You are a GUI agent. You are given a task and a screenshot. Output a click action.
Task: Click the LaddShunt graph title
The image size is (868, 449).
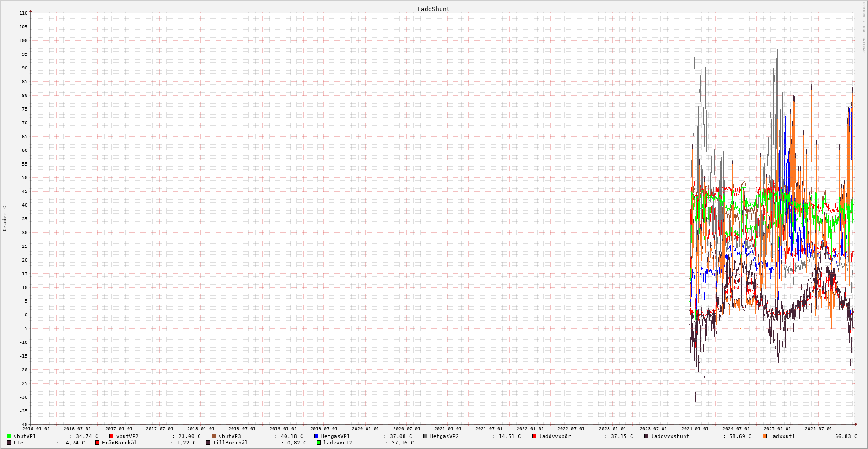tap(433, 9)
